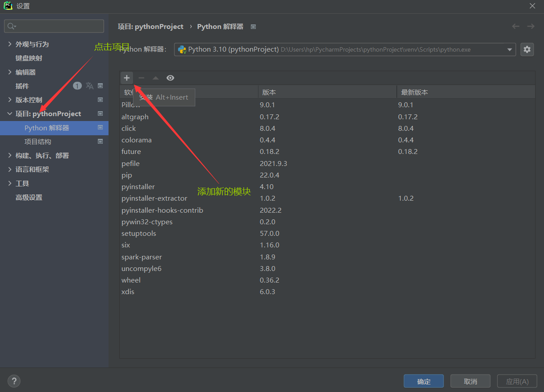Click the project-scope icon in the breadcrumb header
The width and height of the screenshot is (544, 392).
coord(253,27)
